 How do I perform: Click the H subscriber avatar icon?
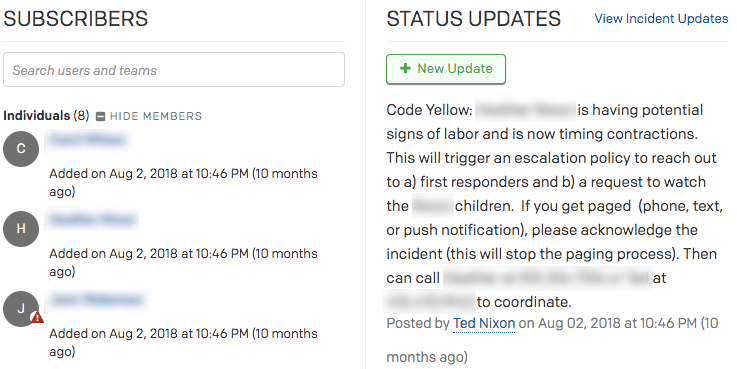(x=21, y=228)
